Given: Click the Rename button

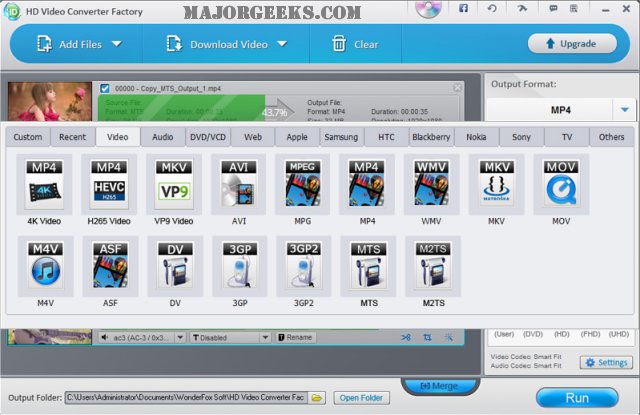Looking at the screenshot, I should pos(296,337).
